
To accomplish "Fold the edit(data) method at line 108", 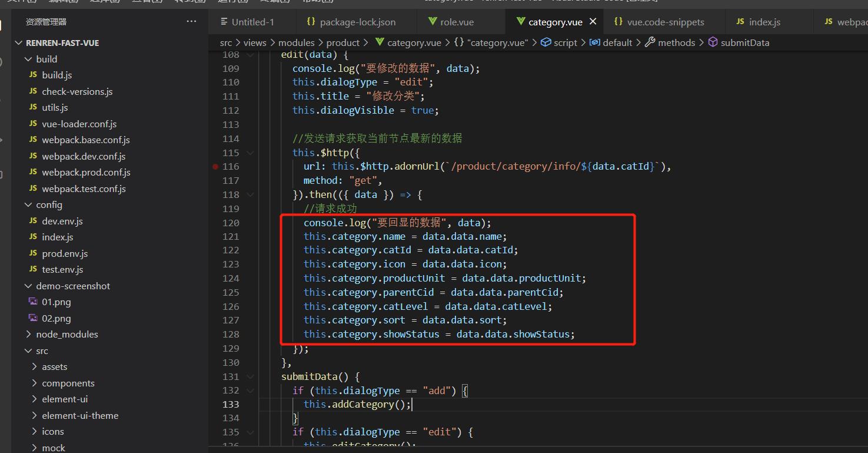I will pyautogui.click(x=251, y=55).
